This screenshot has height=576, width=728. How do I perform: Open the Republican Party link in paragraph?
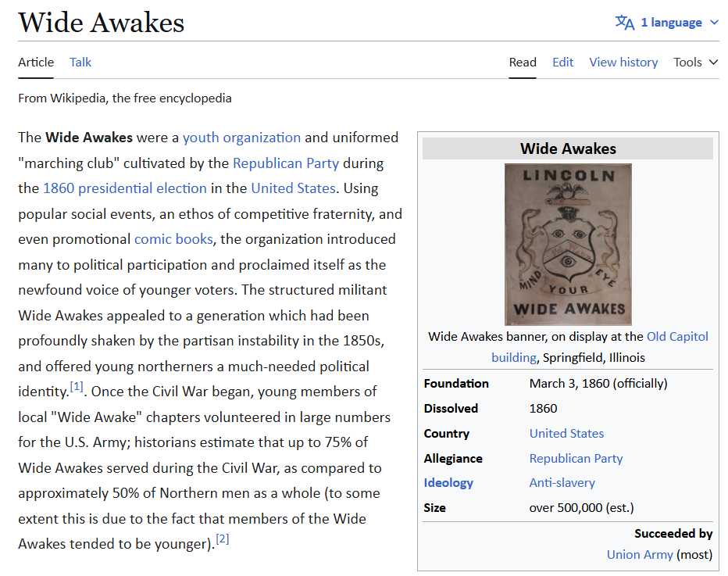[x=286, y=163]
